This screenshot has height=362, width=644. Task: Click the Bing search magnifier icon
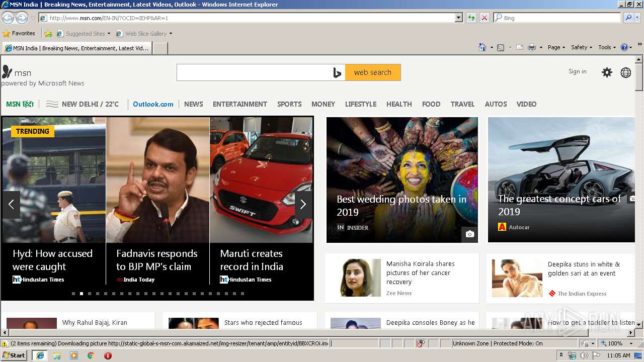tap(628, 18)
